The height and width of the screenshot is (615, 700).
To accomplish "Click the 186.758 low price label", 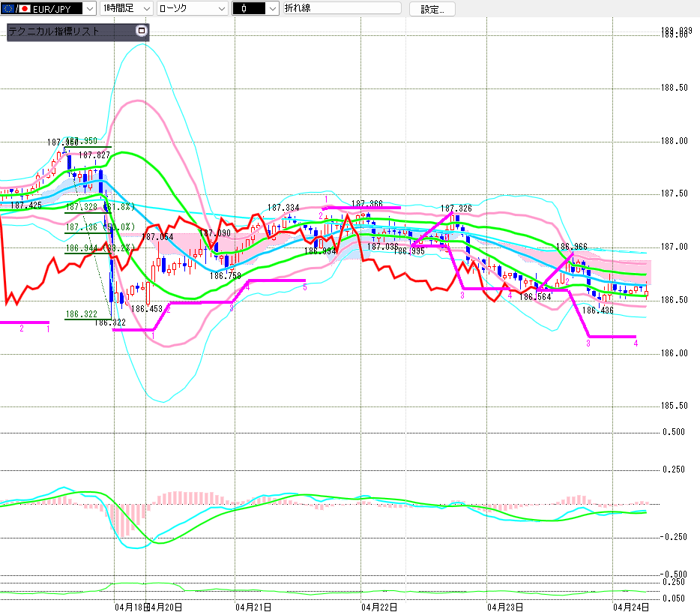I will [x=225, y=276].
